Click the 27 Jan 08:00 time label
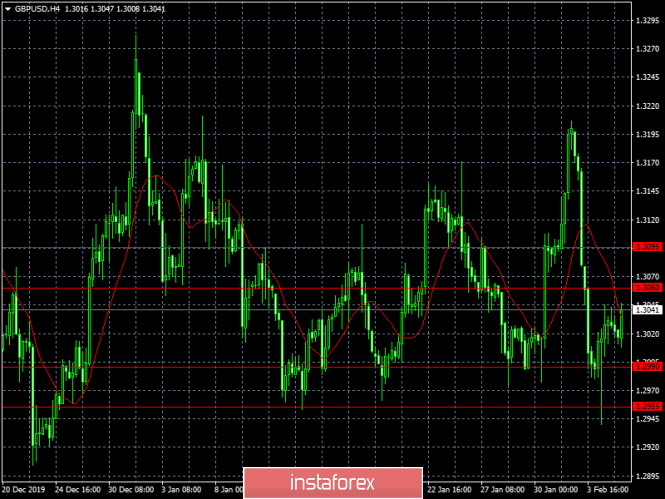This screenshot has height=499, width=665. pyautogui.click(x=503, y=490)
